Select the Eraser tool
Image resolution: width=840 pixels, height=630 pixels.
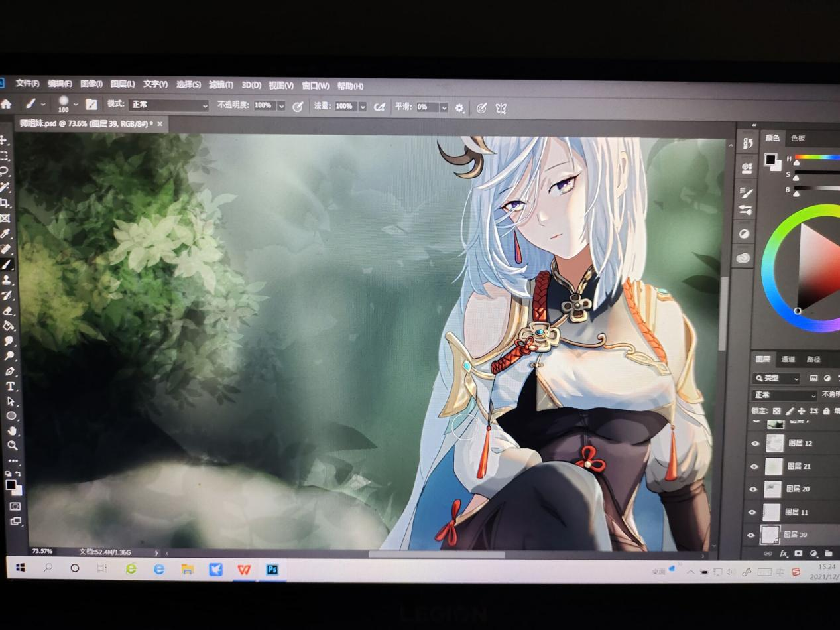coord(8,310)
